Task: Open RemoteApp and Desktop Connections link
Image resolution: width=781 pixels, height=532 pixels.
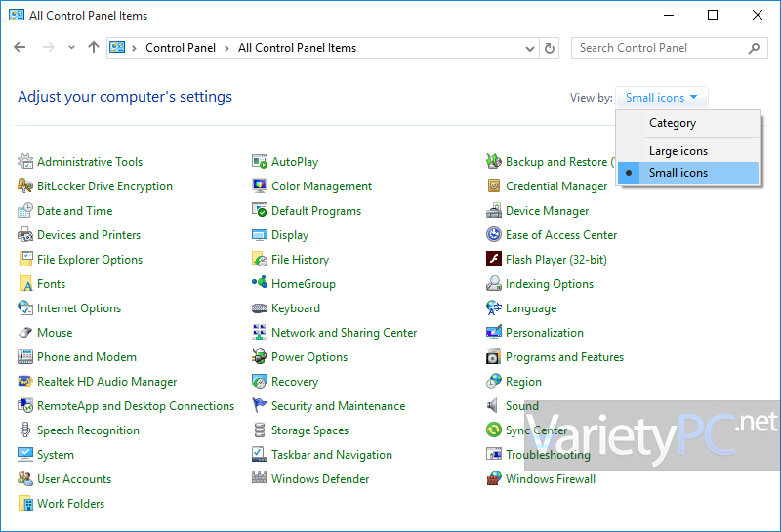Action: tap(136, 405)
